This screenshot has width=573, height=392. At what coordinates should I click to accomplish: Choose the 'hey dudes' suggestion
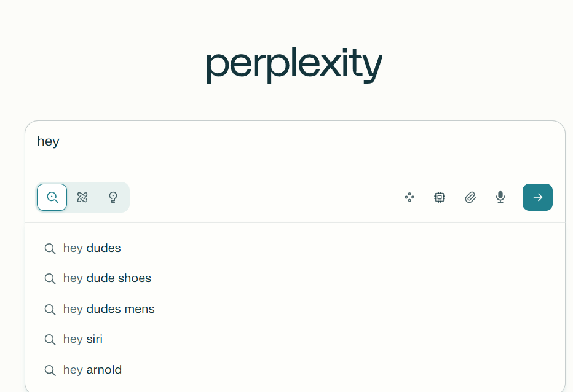pyautogui.click(x=92, y=248)
